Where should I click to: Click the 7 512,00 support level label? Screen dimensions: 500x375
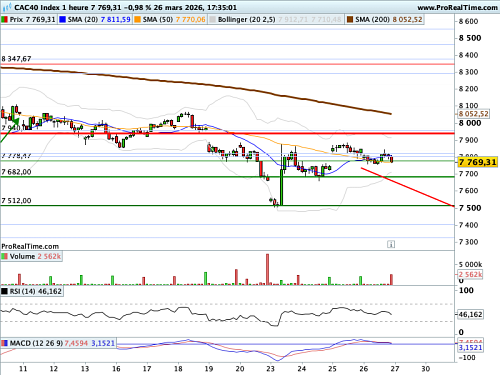[x=16, y=201]
